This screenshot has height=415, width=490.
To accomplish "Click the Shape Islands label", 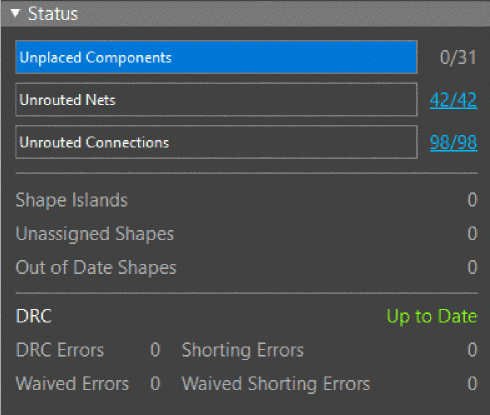I will pyautogui.click(x=72, y=200).
